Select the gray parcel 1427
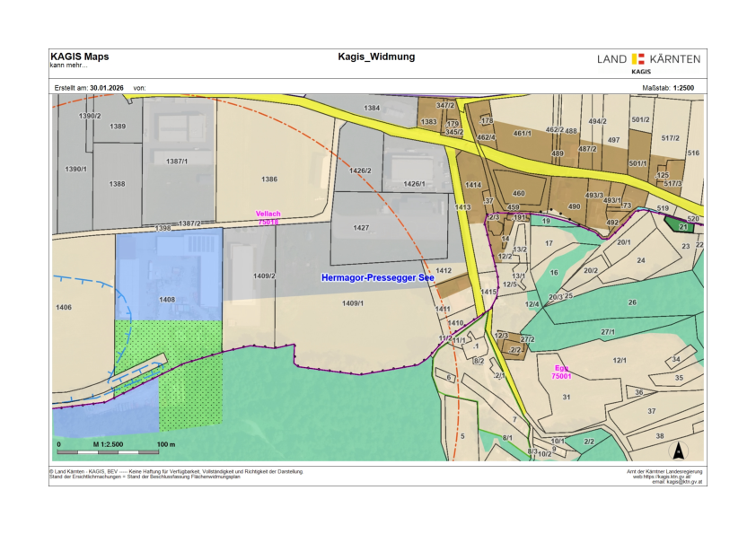756x534 pixels. (361, 228)
